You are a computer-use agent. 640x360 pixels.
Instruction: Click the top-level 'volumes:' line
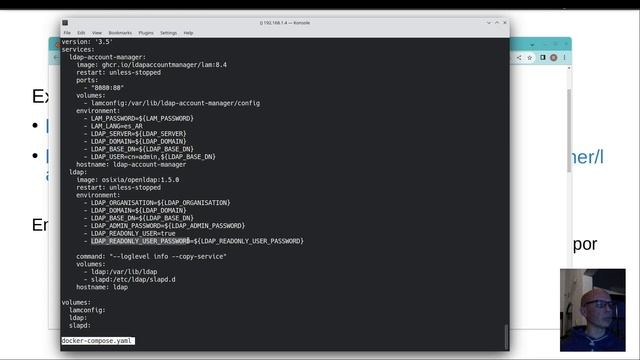coord(76,302)
